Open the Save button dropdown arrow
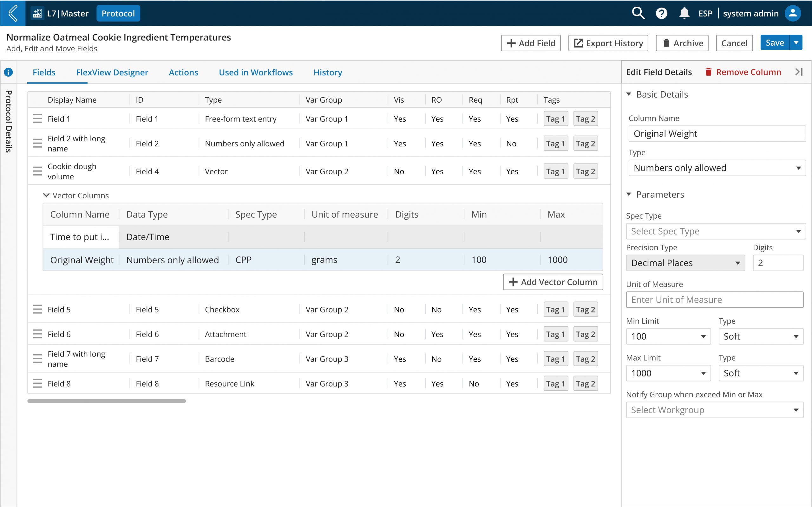Screen dimensions: 812x507 pos(796,42)
